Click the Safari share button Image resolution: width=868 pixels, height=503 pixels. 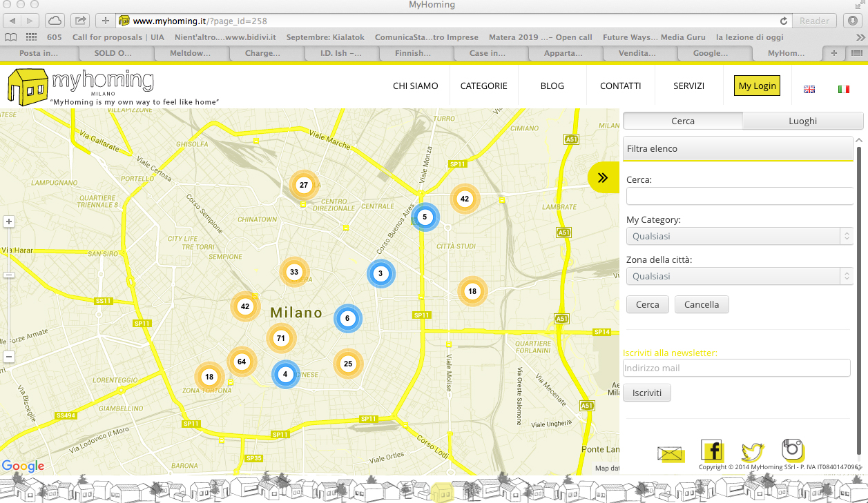[x=80, y=21]
